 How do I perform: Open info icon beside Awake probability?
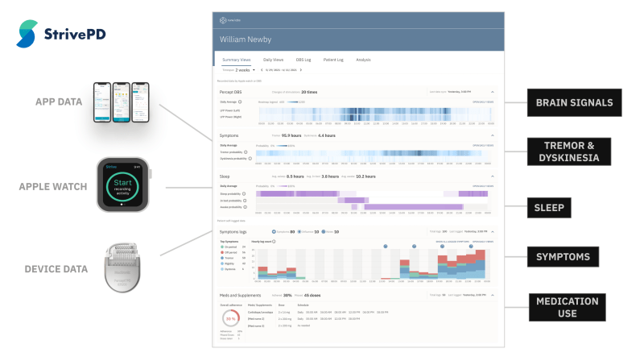click(246, 207)
